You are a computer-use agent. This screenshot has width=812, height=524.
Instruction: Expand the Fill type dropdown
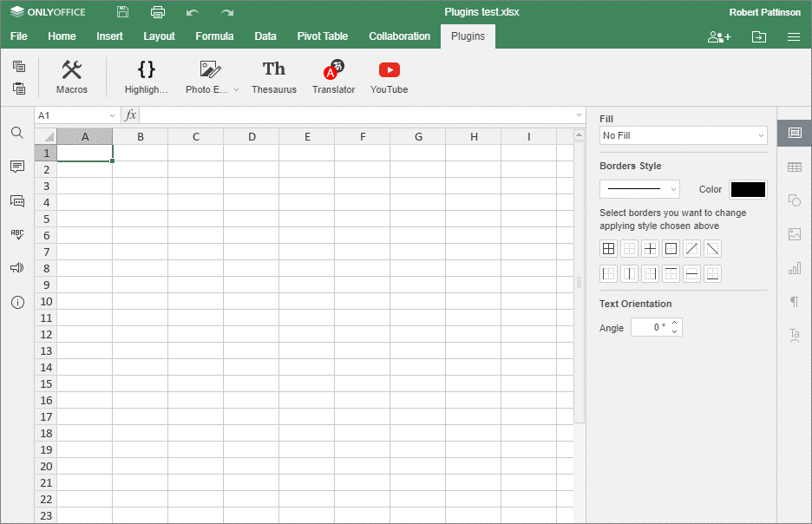(683, 136)
